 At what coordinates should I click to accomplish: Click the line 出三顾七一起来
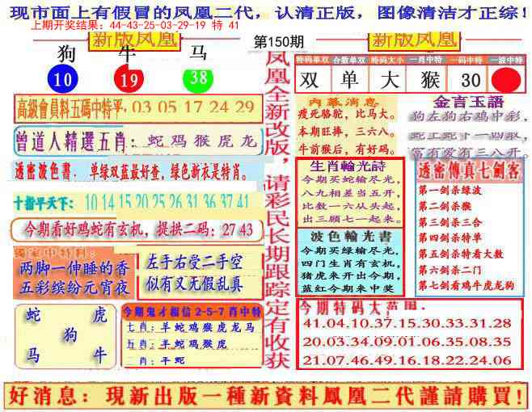click(352, 219)
